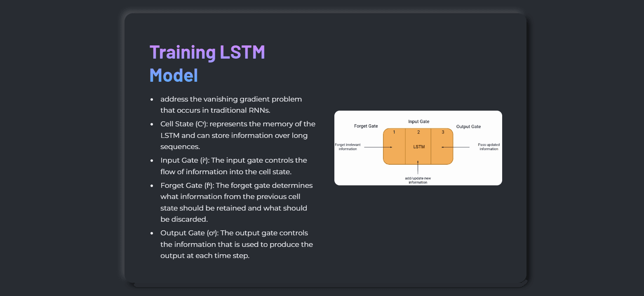Image resolution: width=644 pixels, height=296 pixels.
Task: Click the arrow from Forget irrelevant information
Action: click(x=378, y=147)
